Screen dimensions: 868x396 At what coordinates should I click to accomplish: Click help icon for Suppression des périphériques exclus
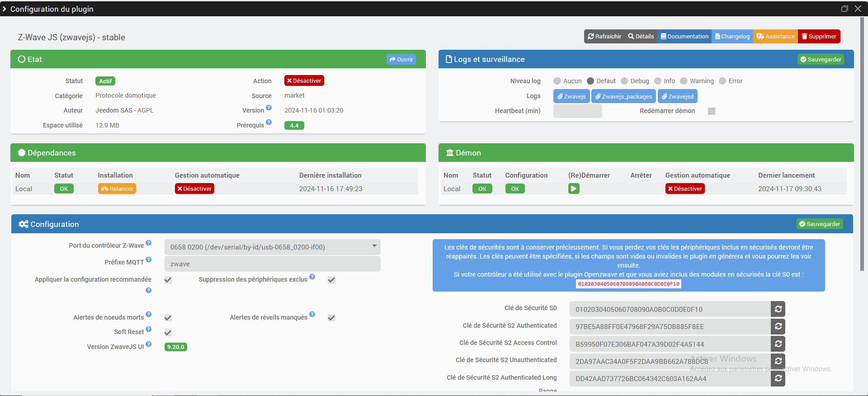coord(312,277)
